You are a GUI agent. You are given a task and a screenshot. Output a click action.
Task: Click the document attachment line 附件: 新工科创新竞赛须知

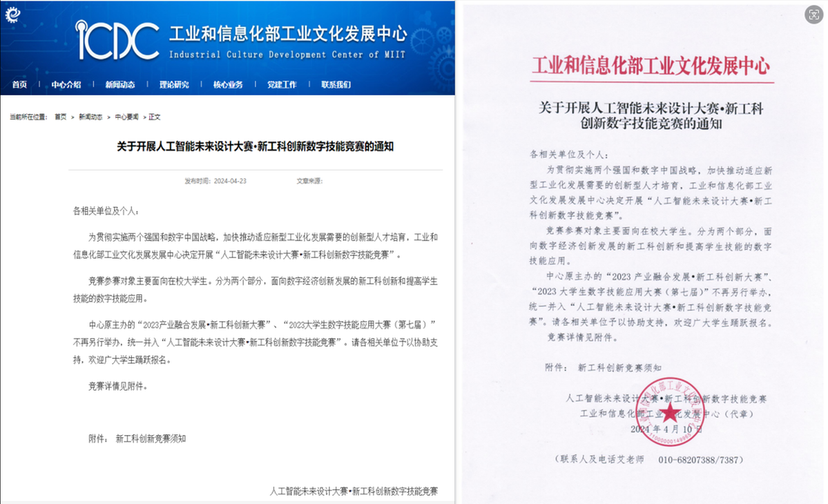click(603, 367)
